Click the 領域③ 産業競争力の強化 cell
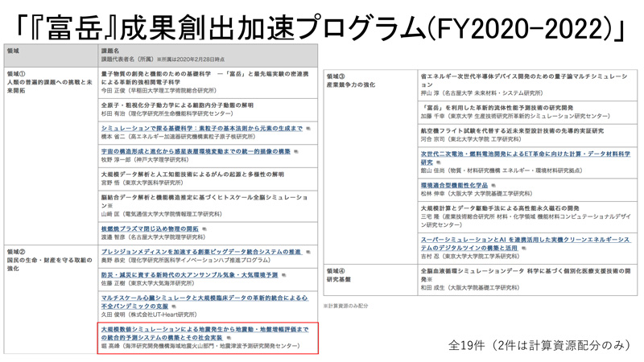 370,167
